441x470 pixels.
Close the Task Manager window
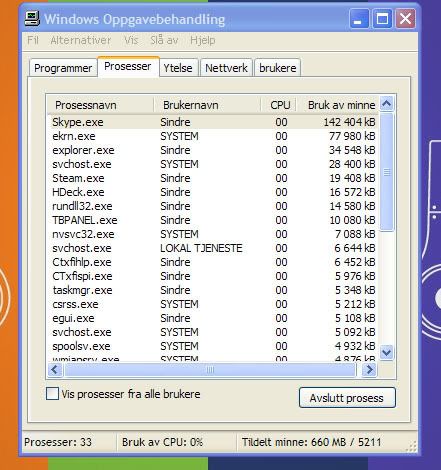(x=405, y=19)
